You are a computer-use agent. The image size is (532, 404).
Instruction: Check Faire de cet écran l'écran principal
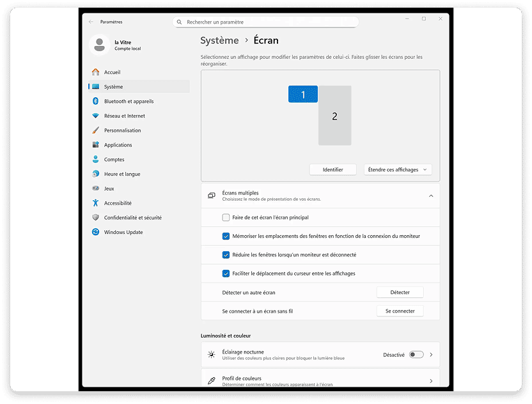[x=226, y=217]
